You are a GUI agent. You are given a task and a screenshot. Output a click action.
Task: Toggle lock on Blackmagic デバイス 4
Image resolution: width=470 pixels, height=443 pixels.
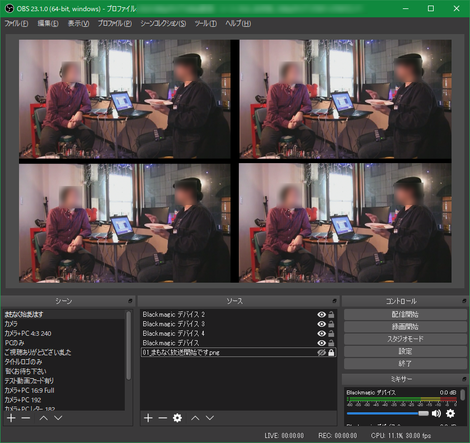(331, 333)
